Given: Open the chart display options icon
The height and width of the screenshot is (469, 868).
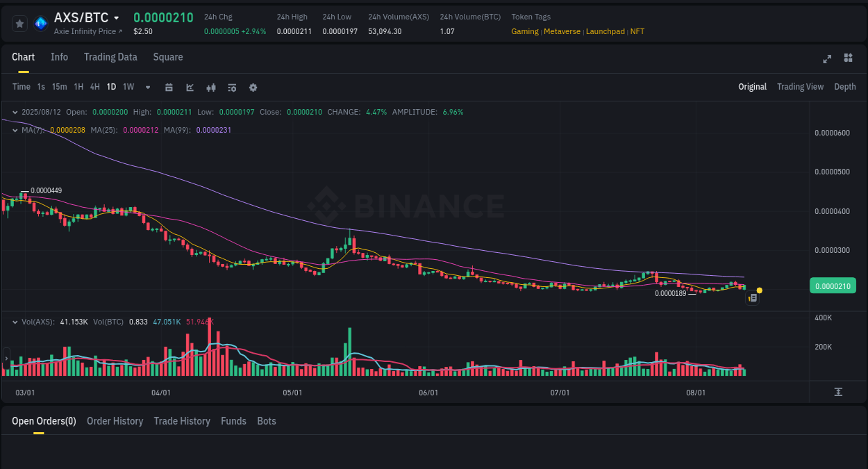Looking at the screenshot, I should 231,87.
